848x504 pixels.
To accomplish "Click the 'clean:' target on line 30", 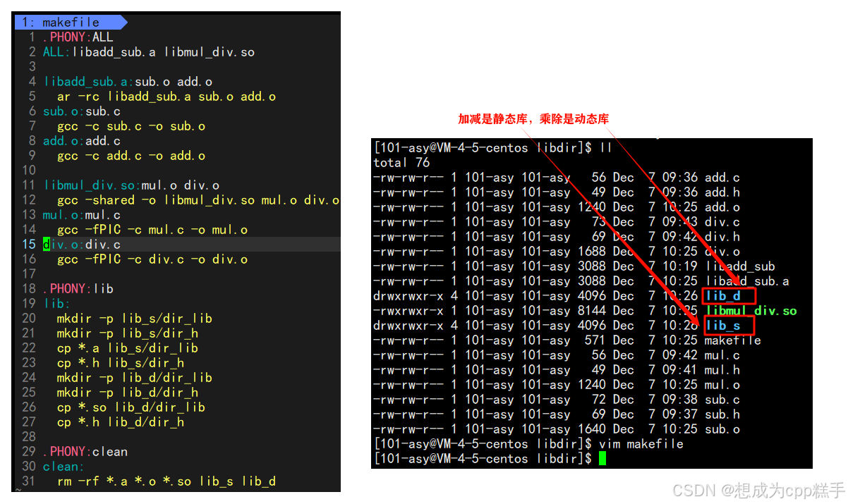I will [63, 467].
